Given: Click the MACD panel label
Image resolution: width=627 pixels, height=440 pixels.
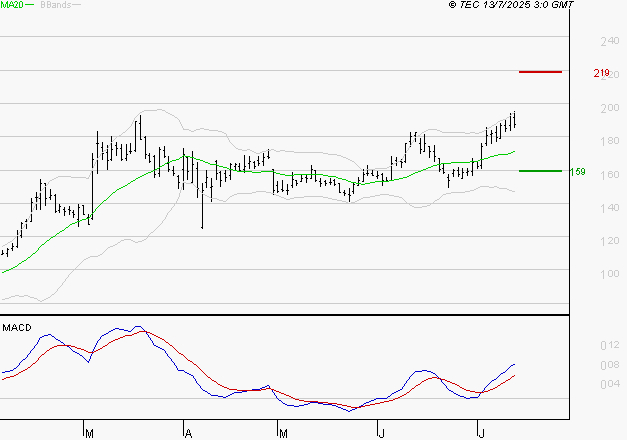Looking at the screenshot, I should tap(17, 327).
